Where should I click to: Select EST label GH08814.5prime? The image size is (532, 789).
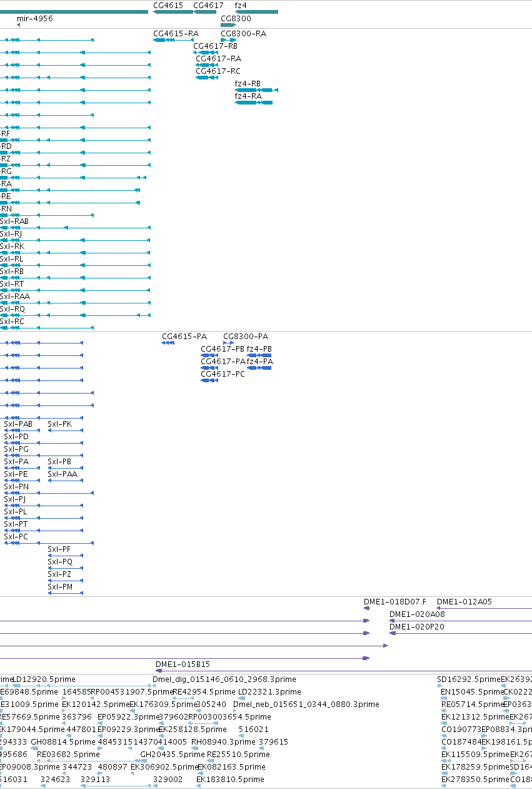[x=63, y=741]
